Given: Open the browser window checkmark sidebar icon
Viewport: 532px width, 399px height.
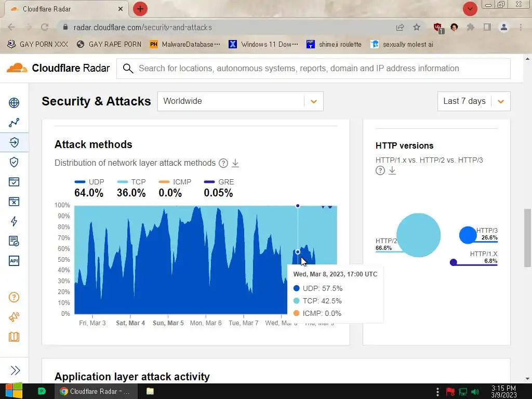Looking at the screenshot, I should pos(14,182).
